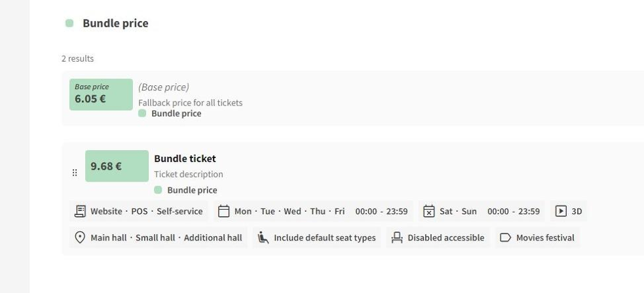Select the 6.05 € base price box
The width and height of the screenshot is (644, 293).
click(101, 94)
